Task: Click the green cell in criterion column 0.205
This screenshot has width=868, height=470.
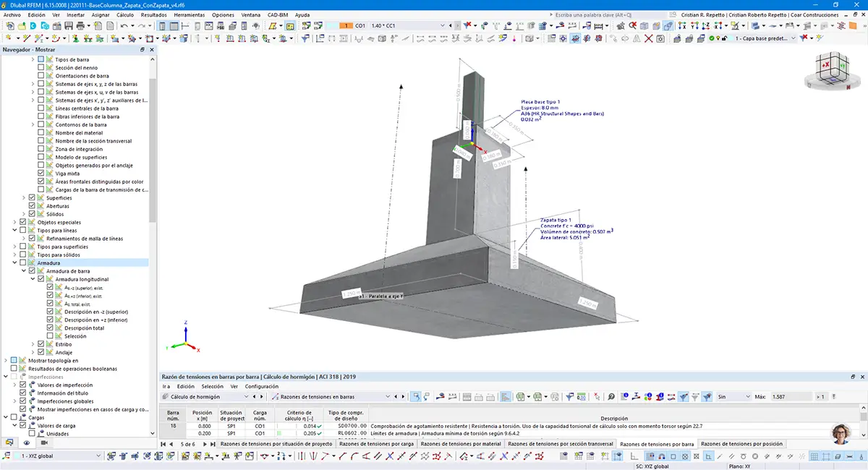Action: pyautogui.click(x=278, y=433)
